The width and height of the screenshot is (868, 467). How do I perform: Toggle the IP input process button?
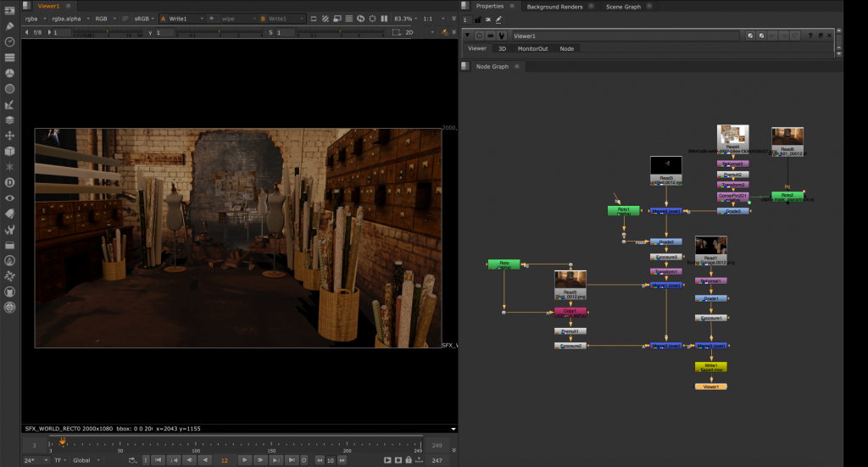[x=127, y=19]
